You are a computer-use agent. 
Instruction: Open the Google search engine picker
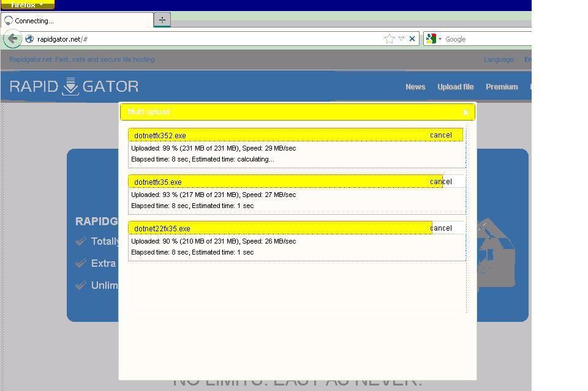click(x=434, y=39)
